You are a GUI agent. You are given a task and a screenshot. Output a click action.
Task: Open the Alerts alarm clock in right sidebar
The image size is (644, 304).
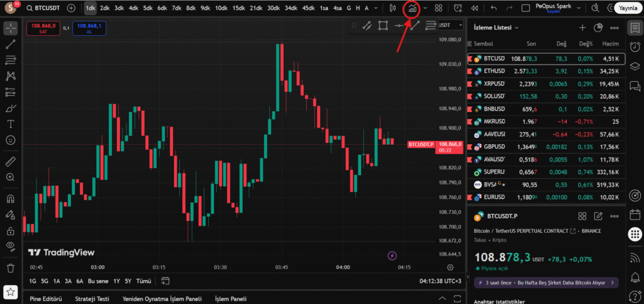coord(634,47)
